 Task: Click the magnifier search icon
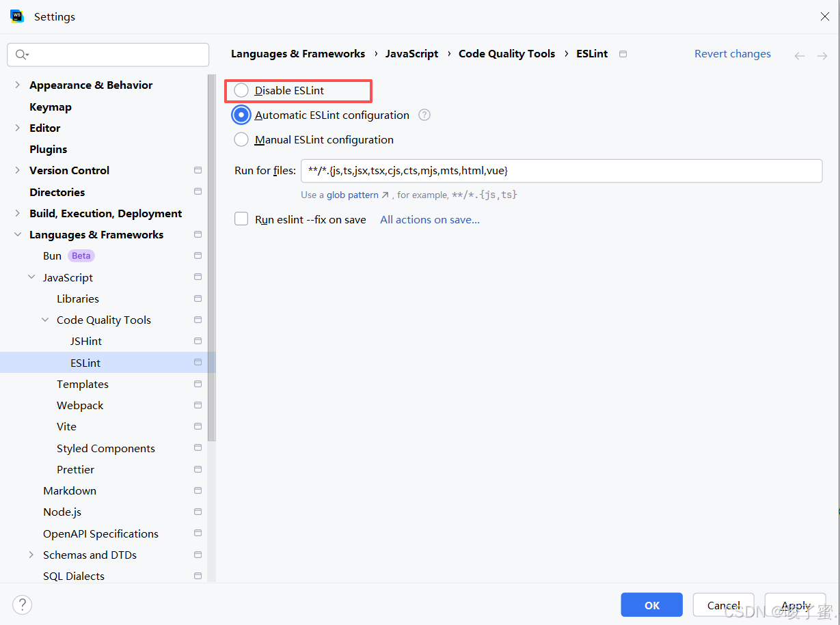(21, 55)
